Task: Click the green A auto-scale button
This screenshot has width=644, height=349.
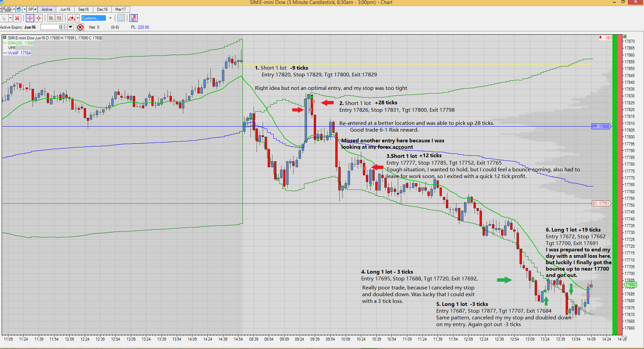Action: pyautogui.click(x=625, y=36)
